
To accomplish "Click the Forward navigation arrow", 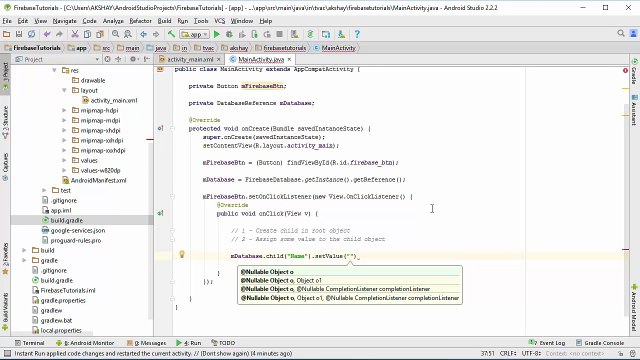I will point(156,34).
